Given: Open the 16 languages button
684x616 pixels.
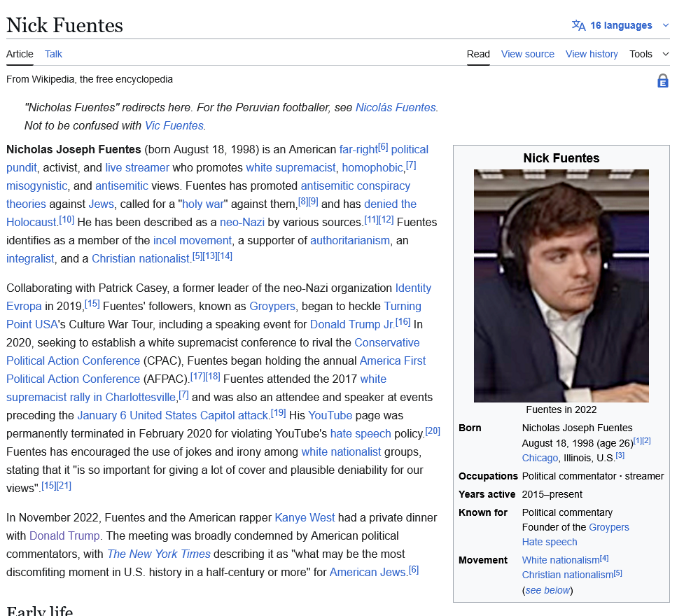Looking at the screenshot, I should click(x=621, y=25).
